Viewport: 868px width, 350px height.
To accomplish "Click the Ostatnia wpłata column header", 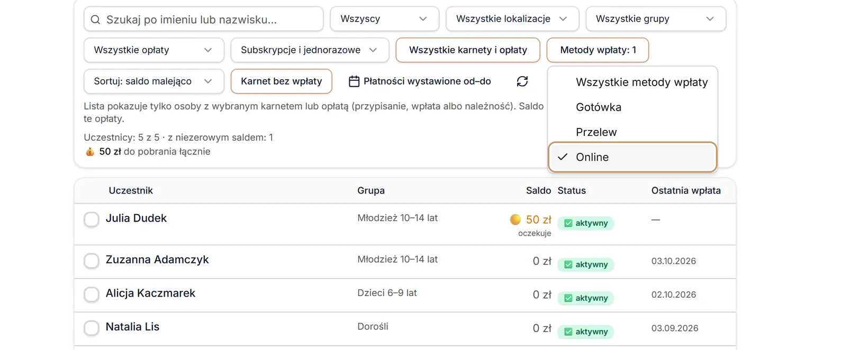I will click(x=686, y=191).
